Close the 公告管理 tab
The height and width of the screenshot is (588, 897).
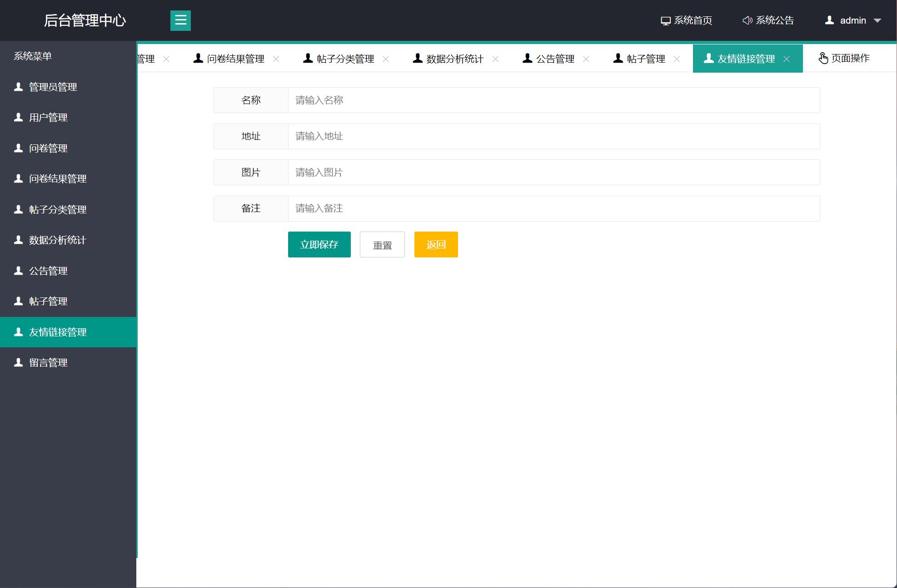(586, 59)
